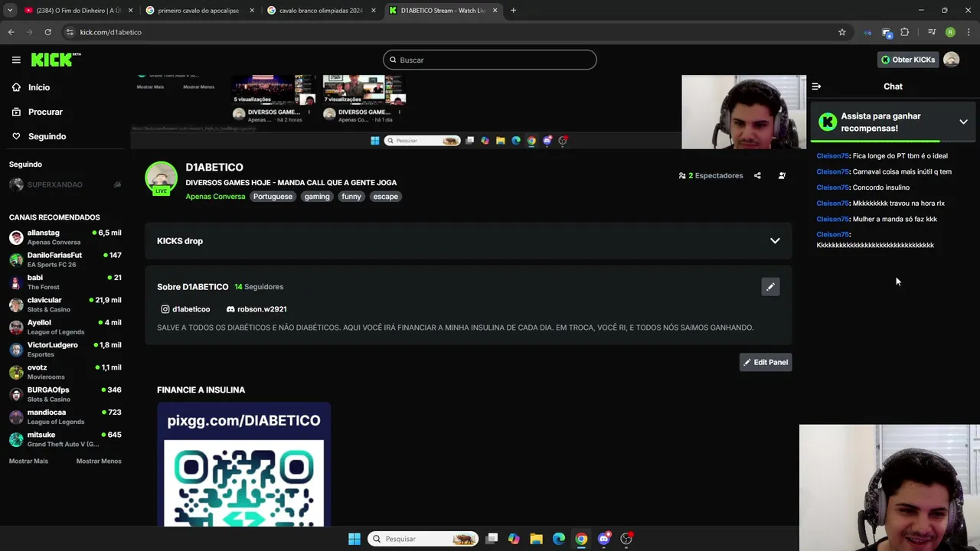Open the user profile avatar menu
This screenshot has height=551, width=980.
pyautogui.click(x=952, y=60)
